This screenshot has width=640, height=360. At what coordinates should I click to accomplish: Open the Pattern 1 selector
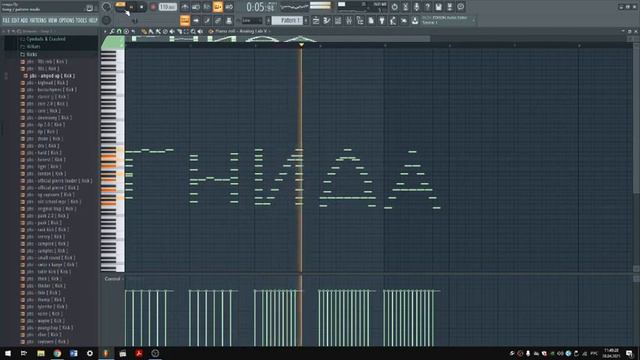tap(287, 20)
